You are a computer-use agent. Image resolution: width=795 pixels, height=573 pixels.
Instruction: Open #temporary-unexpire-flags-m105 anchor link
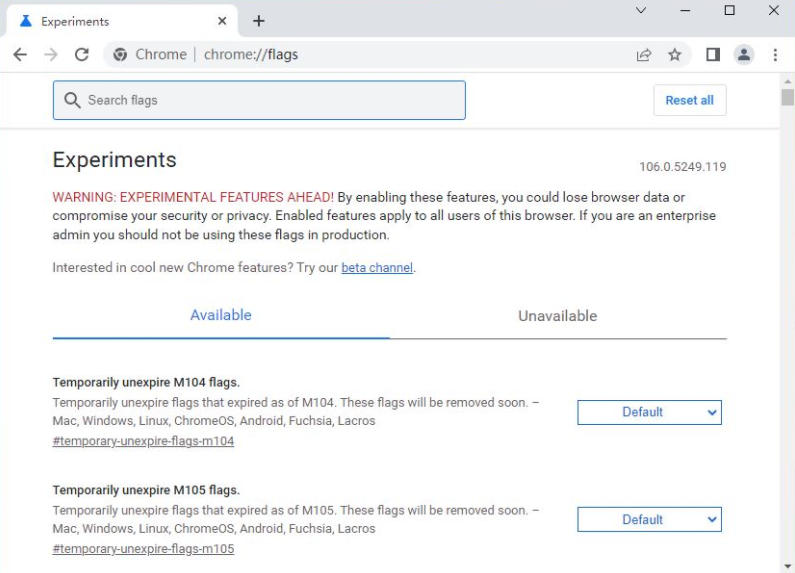tap(143, 548)
